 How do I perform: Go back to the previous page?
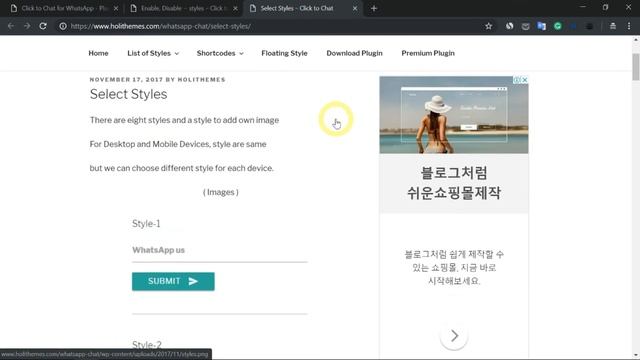11,26
